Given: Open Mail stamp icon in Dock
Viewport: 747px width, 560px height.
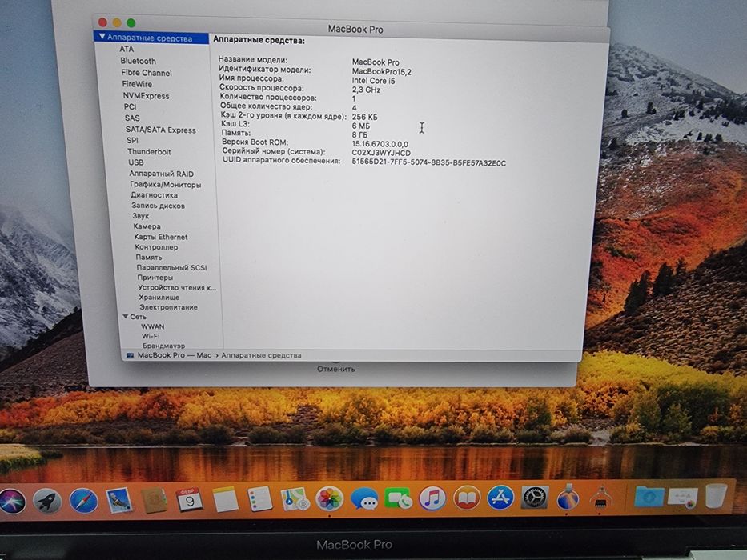Looking at the screenshot, I should (118, 501).
